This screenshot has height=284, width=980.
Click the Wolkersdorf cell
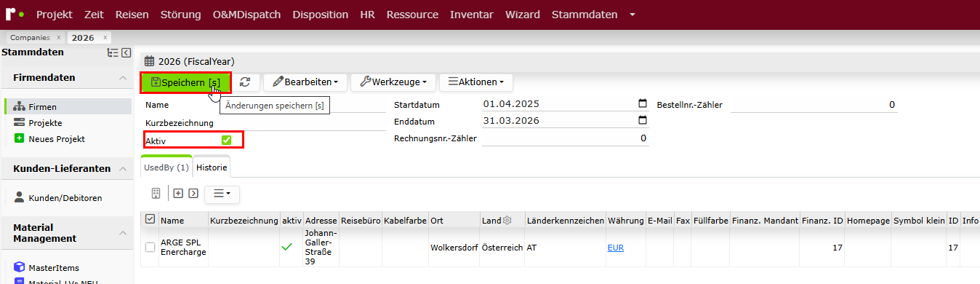(454, 248)
